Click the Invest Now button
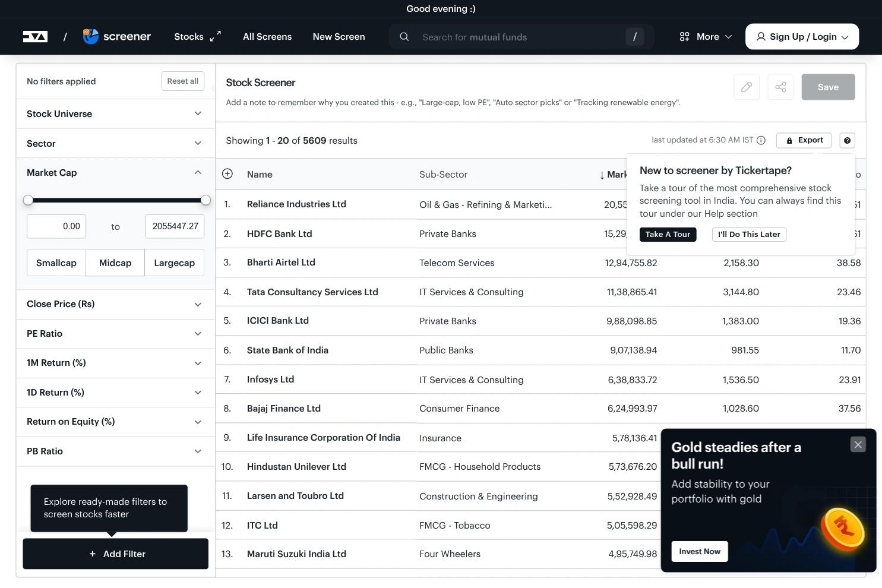The image size is (882, 588). coord(700,551)
